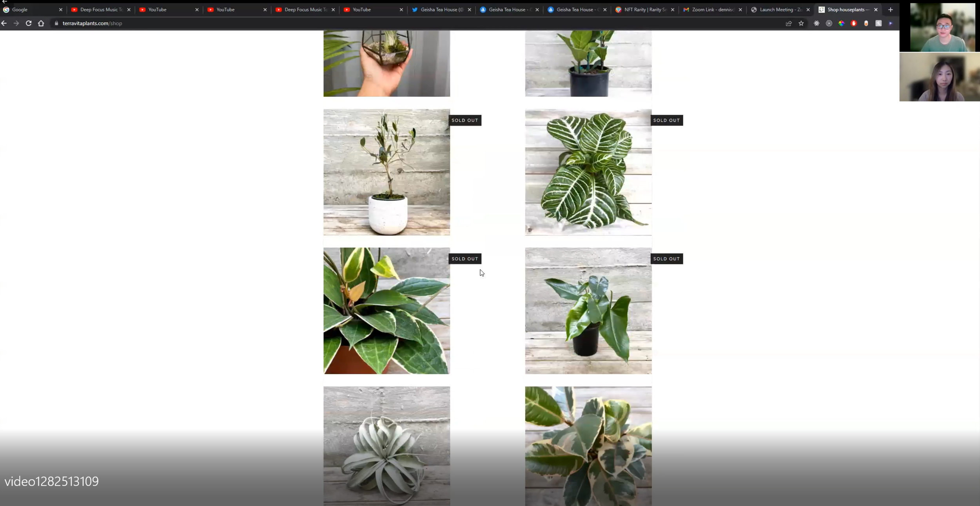
Task: Open a new browser tab
Action: [891, 9]
